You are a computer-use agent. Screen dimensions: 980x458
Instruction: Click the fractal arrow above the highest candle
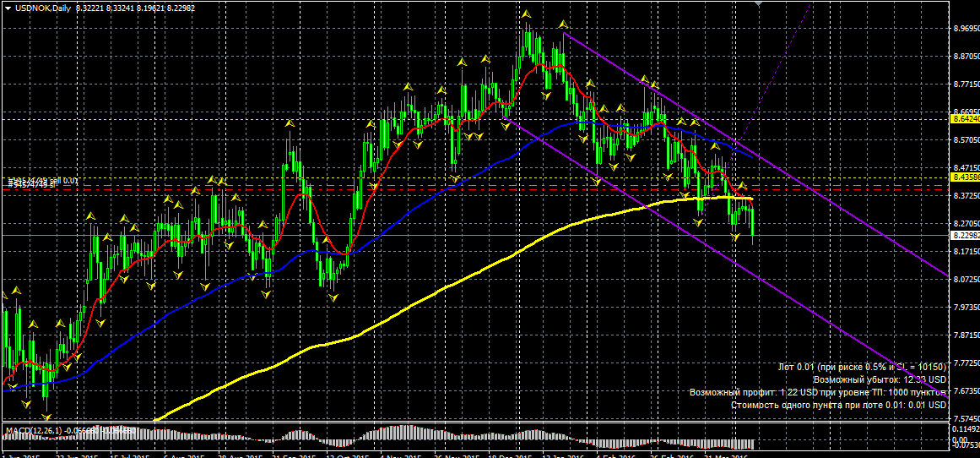tap(527, 14)
